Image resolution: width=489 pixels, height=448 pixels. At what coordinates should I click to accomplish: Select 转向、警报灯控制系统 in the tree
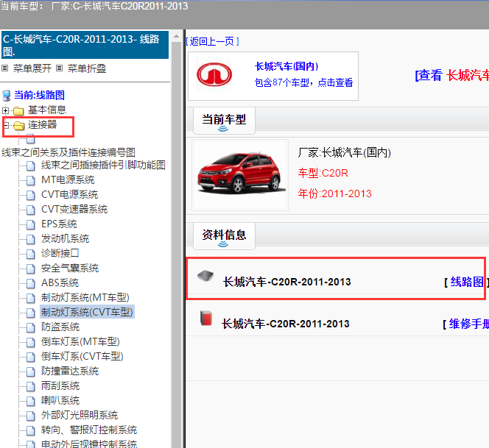coord(89,430)
